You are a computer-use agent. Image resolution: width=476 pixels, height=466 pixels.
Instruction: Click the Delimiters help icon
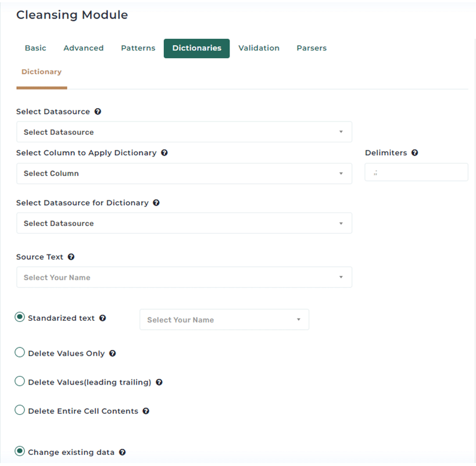pos(414,153)
